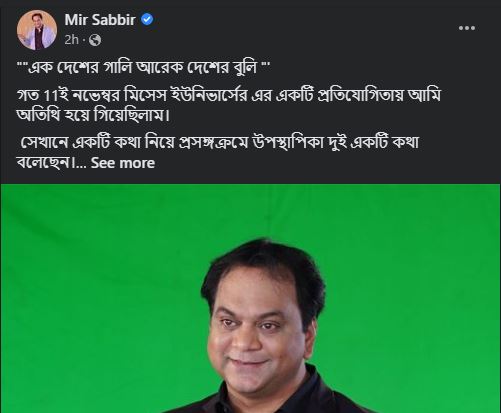
Task: Click the empty green area left of man
Action: pyautogui.click(x=100, y=300)
